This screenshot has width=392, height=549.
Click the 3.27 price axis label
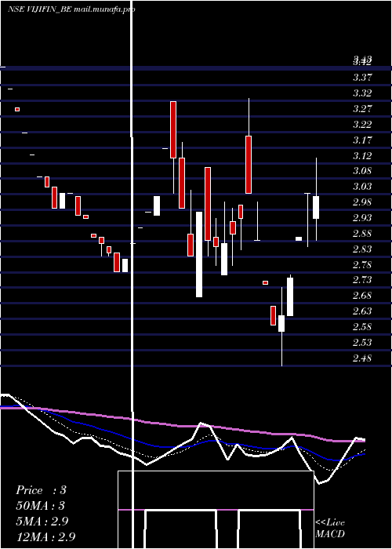(x=362, y=109)
